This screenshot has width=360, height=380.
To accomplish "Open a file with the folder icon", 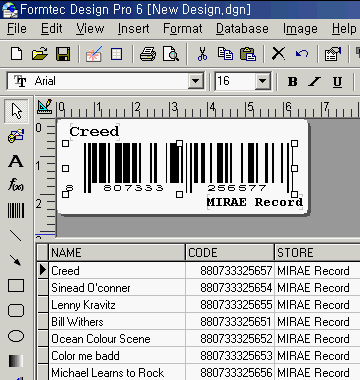I will (x=40, y=54).
